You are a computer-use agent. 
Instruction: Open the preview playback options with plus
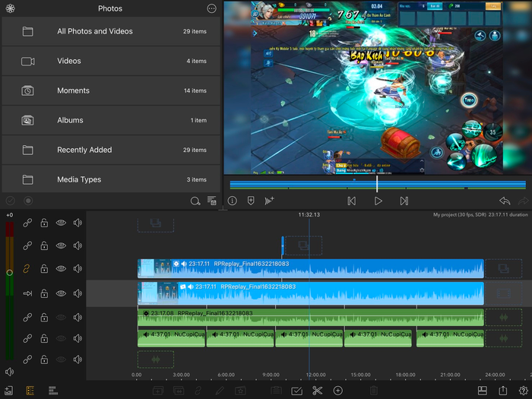click(269, 201)
